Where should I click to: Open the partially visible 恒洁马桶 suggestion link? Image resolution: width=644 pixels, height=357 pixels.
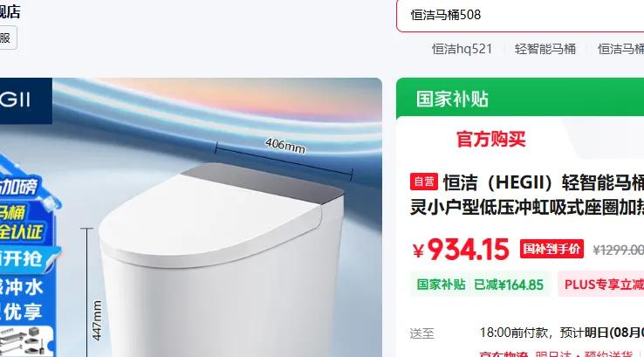[620, 49]
